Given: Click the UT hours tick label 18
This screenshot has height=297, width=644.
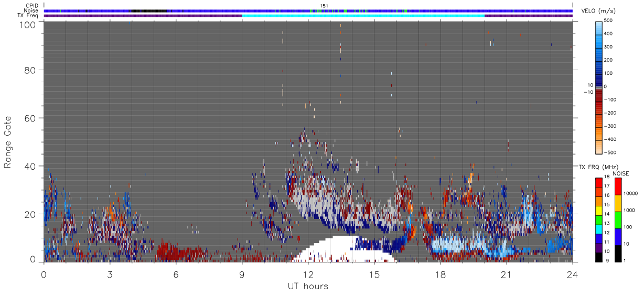Looking at the screenshot, I should [x=441, y=274].
